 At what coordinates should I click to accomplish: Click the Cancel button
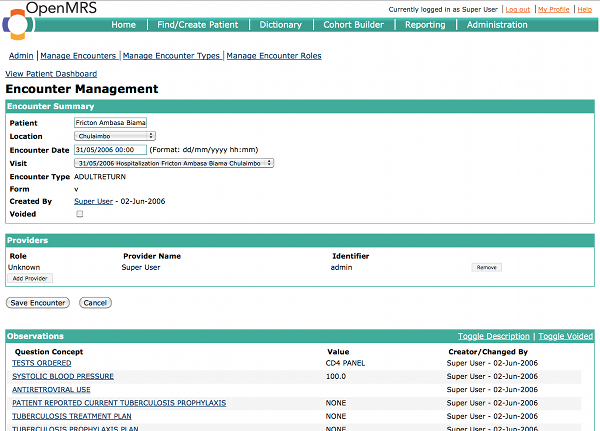click(x=95, y=303)
